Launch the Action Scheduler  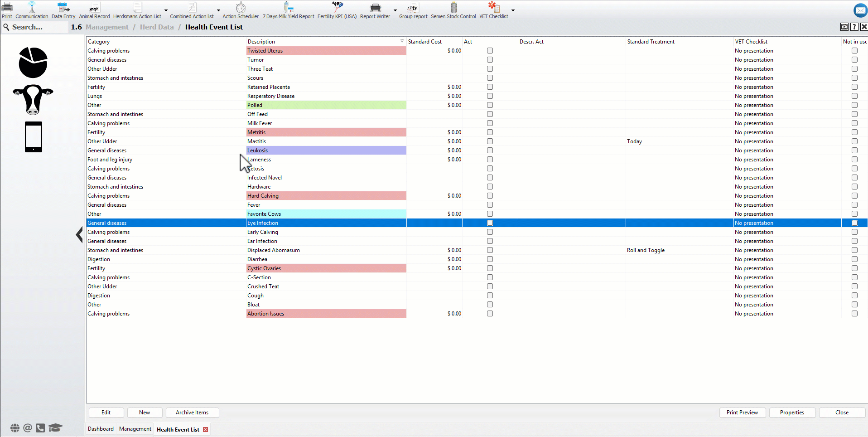click(x=241, y=10)
